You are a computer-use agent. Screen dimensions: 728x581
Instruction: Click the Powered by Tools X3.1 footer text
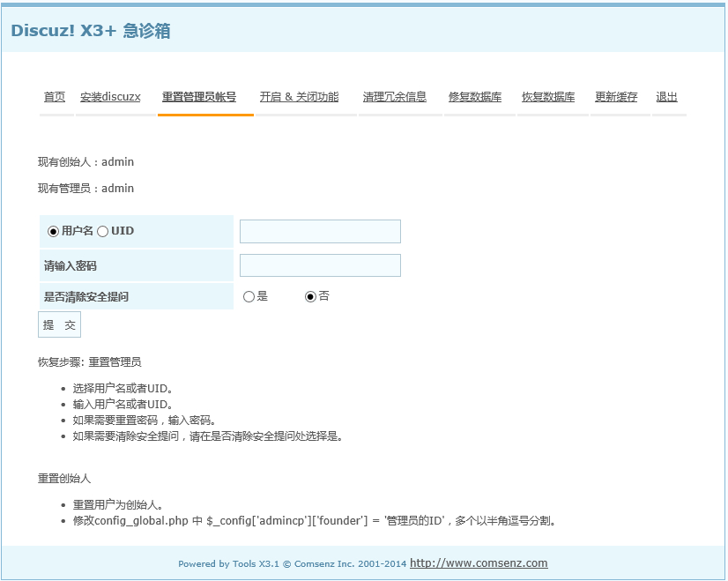point(293,564)
